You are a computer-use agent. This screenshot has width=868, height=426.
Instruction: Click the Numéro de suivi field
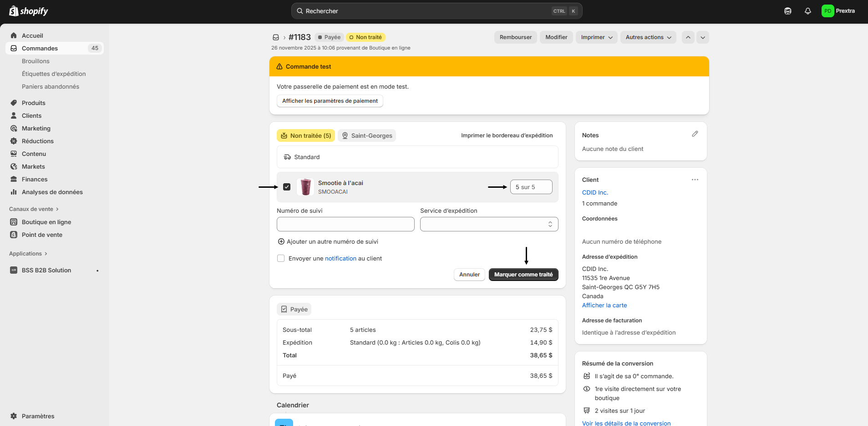click(345, 224)
